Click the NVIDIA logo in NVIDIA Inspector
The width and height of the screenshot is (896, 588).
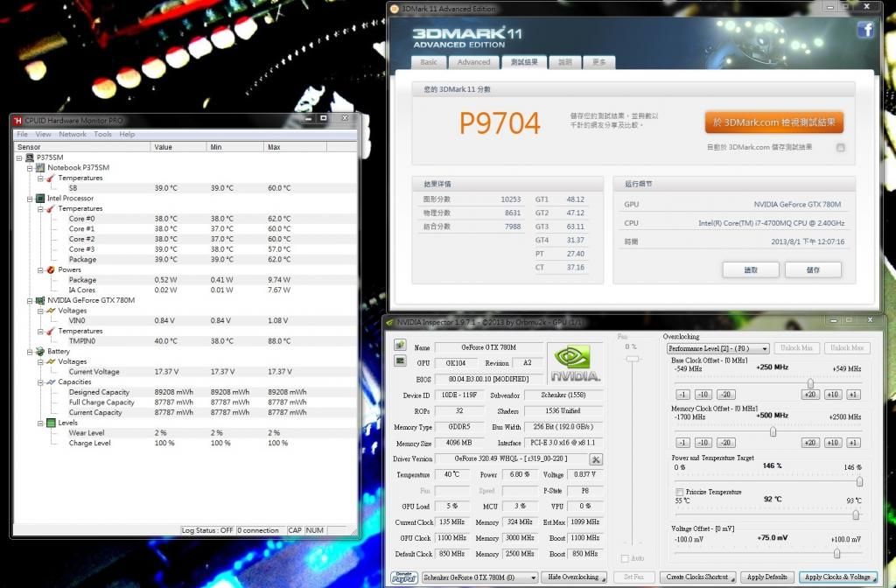click(575, 363)
